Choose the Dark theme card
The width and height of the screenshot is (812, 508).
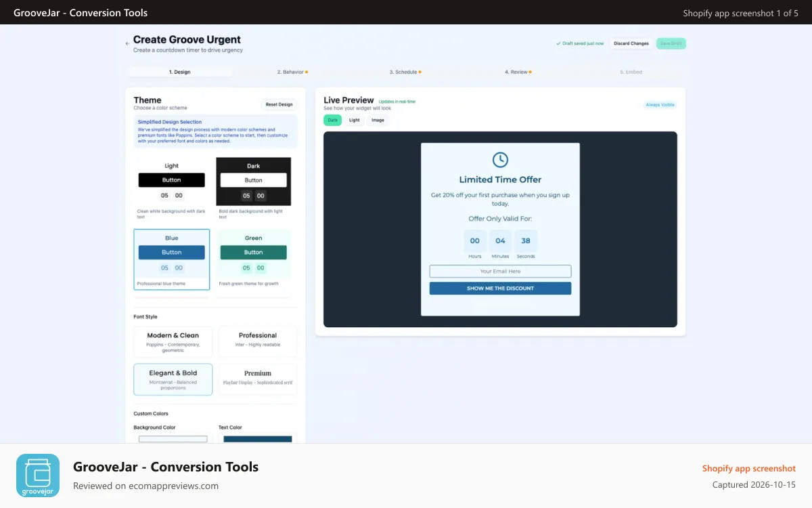coord(254,188)
